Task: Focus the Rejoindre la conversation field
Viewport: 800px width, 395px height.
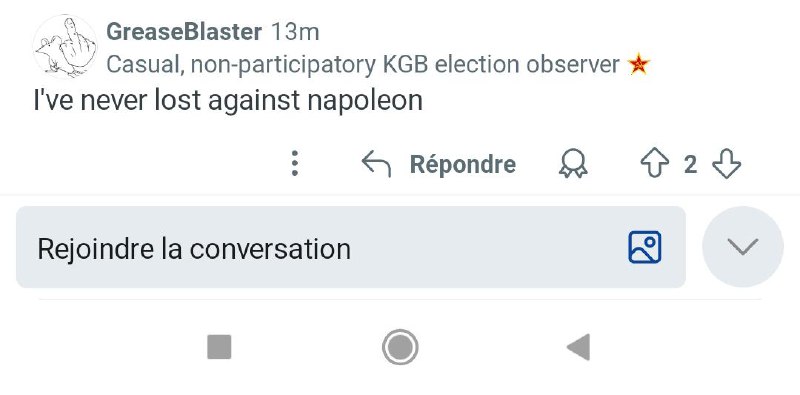Action: 351,247
